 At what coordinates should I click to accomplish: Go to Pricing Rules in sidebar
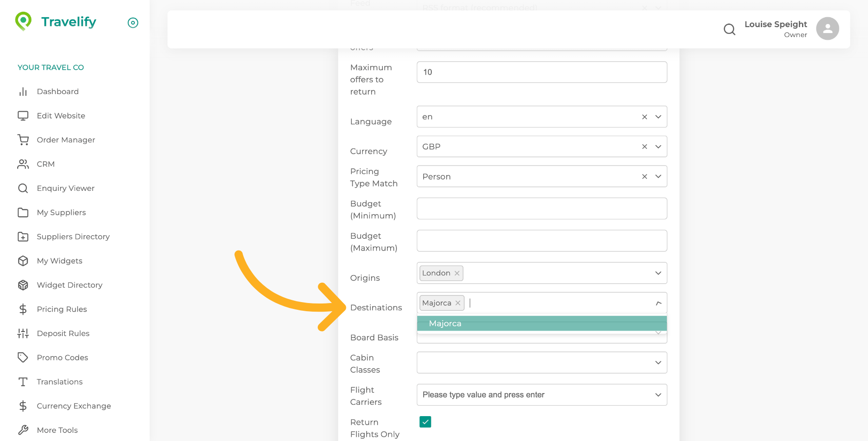coord(61,309)
